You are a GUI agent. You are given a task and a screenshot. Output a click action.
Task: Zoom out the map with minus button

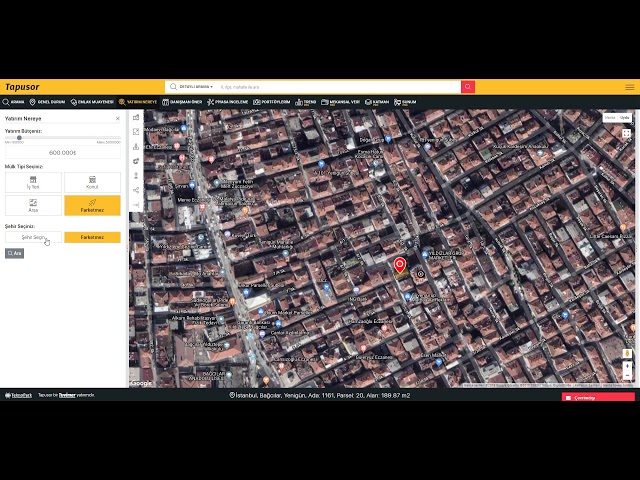click(627, 376)
